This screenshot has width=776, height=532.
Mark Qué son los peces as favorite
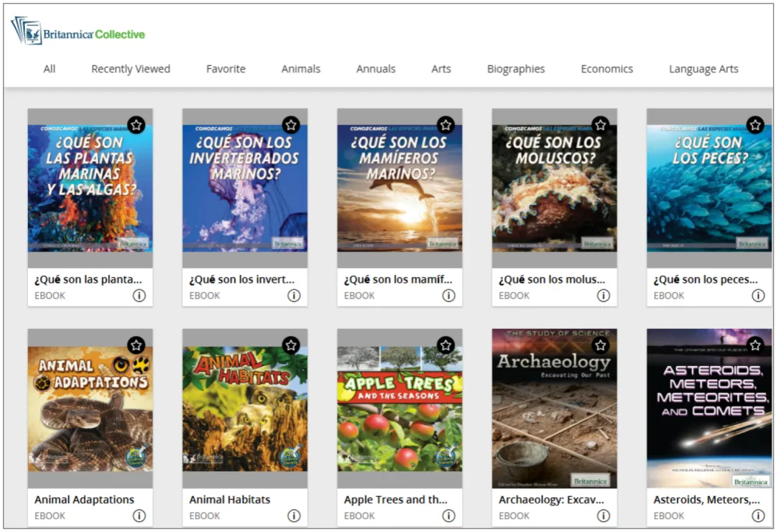click(755, 125)
